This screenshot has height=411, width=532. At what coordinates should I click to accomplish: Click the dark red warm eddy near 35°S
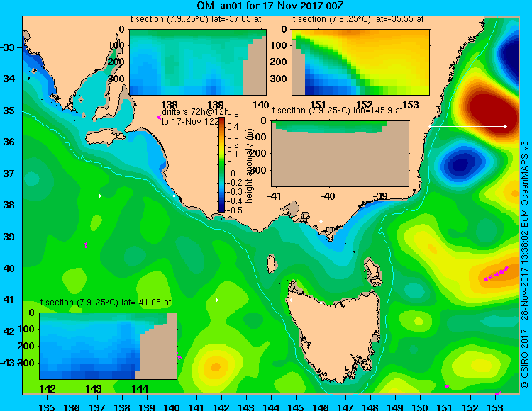click(493, 109)
